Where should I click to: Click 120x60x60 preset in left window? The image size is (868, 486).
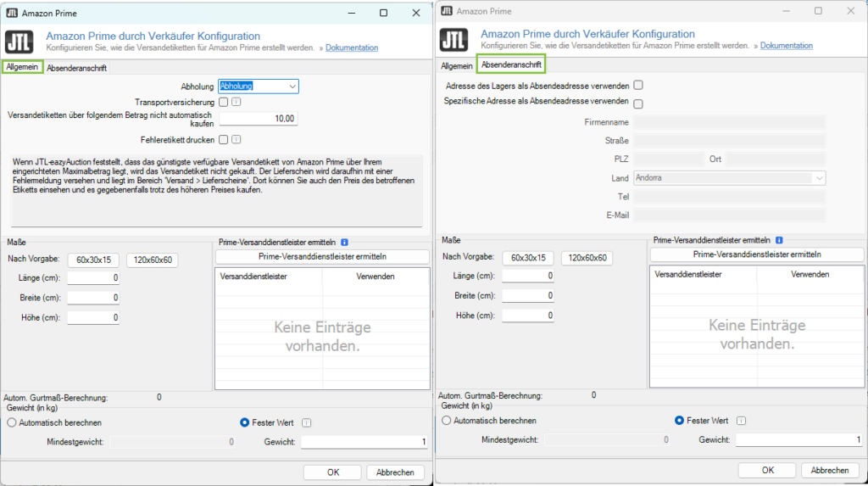point(153,260)
